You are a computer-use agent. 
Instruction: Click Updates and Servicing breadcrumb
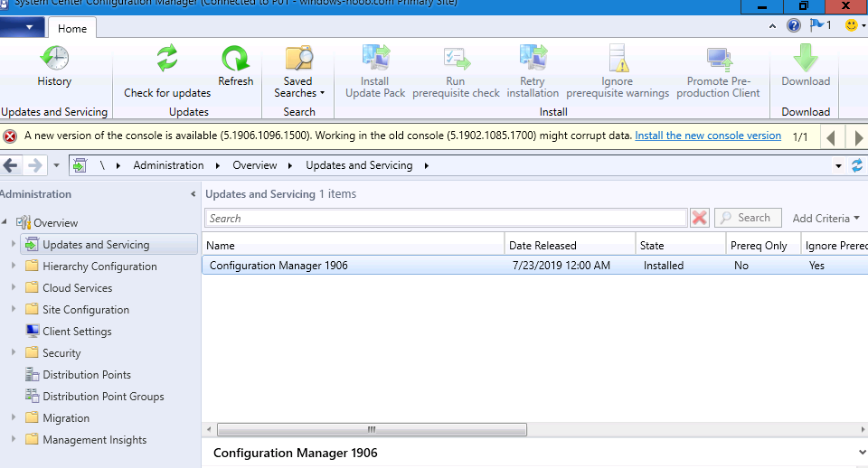coord(359,165)
